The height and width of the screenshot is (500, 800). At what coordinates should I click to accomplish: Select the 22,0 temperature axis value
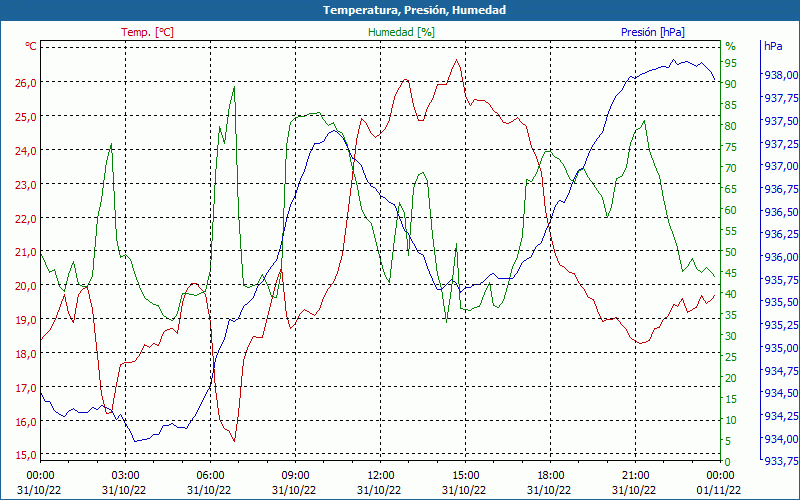tap(27, 218)
